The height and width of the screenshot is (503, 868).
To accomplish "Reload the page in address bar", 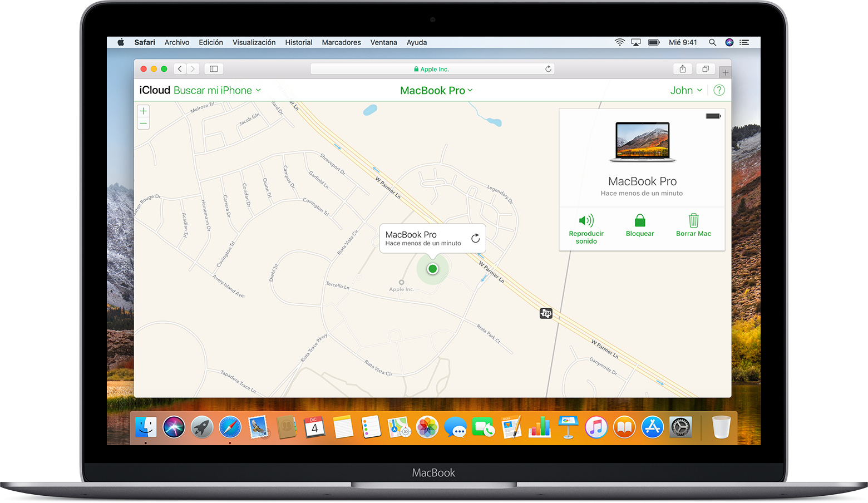I will [x=548, y=69].
